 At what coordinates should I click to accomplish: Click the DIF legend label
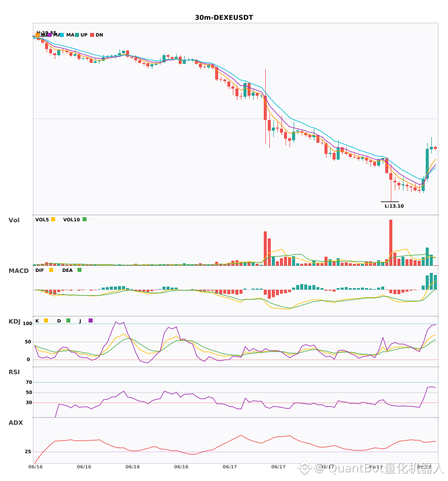tap(39, 270)
